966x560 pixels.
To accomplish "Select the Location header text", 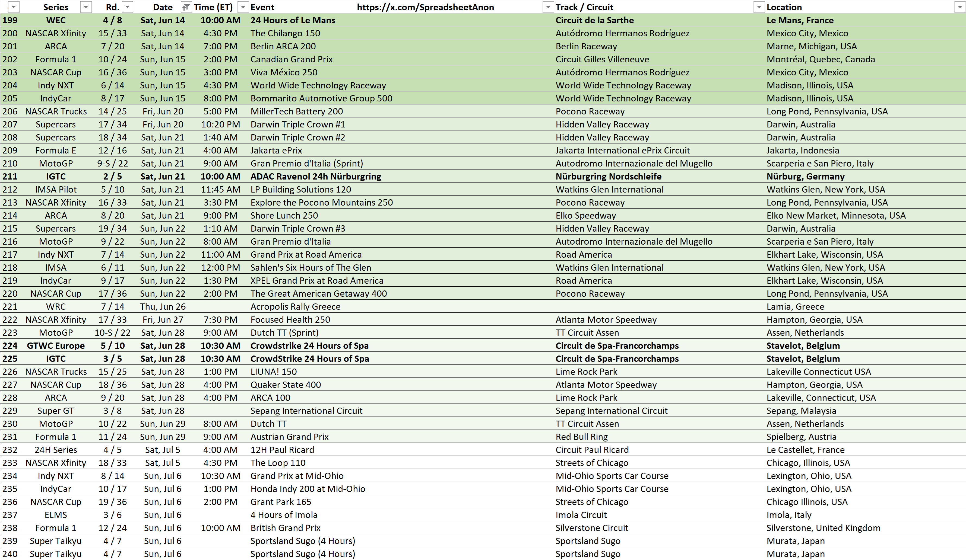I will click(x=784, y=7).
